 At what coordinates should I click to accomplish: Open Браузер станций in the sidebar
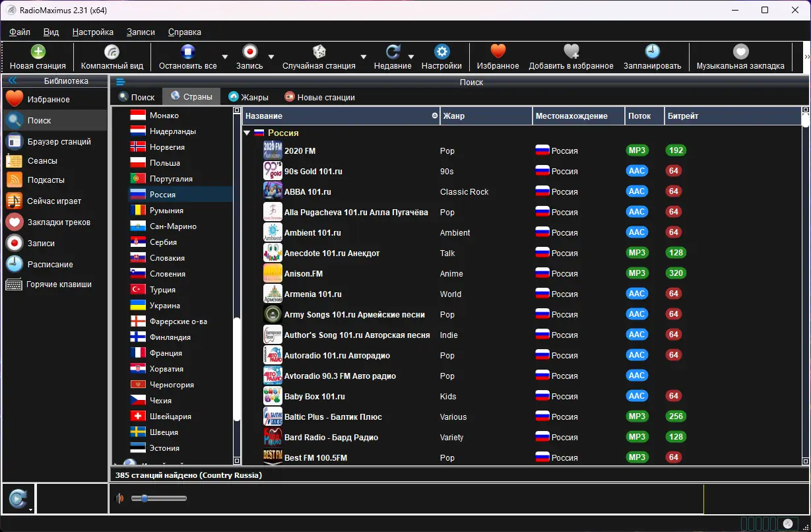tap(54, 141)
